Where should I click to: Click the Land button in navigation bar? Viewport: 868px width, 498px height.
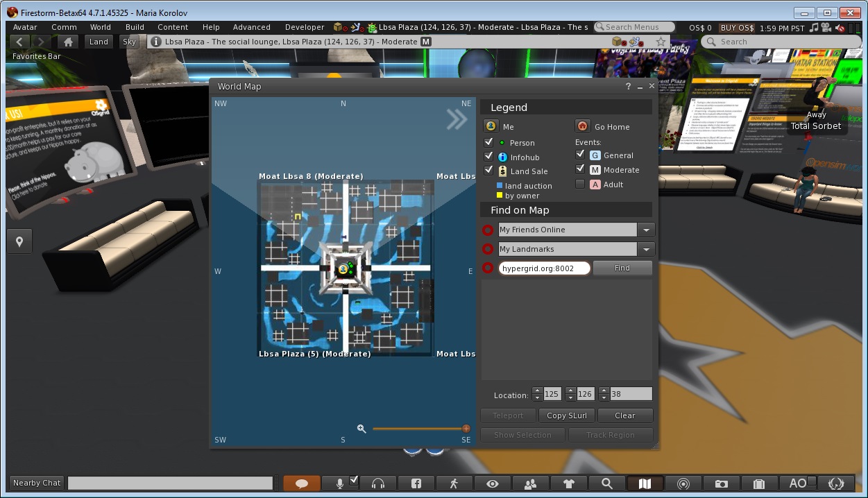coord(99,42)
